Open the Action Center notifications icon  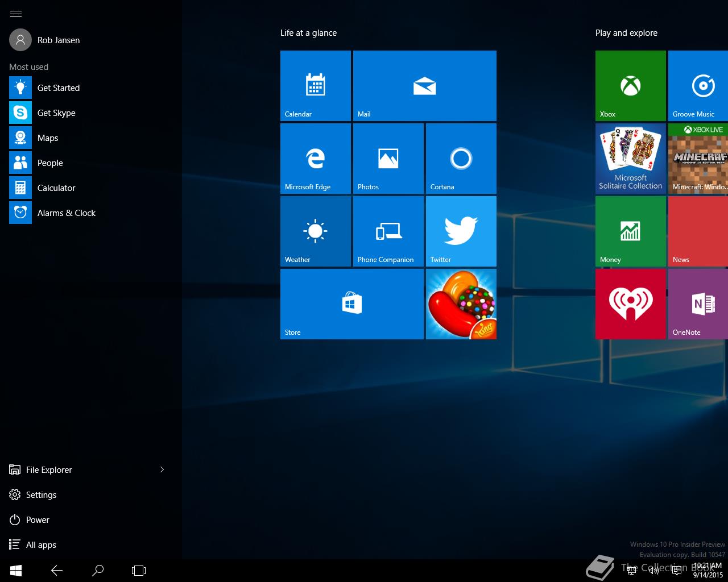coord(677,571)
